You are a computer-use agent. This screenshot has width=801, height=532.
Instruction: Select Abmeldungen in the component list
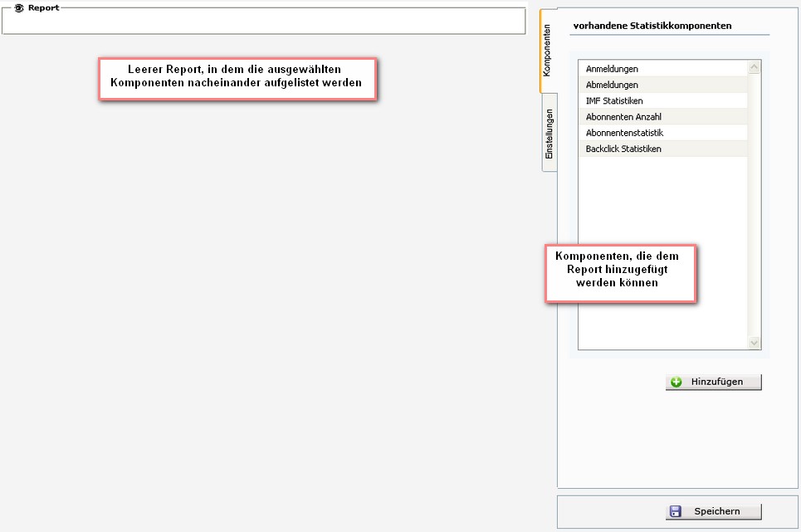pos(663,85)
